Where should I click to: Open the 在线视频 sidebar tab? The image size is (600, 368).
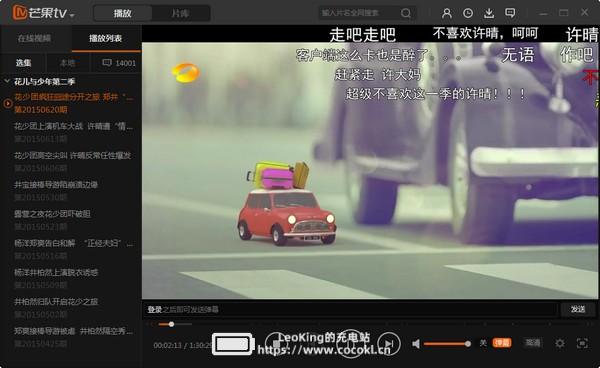pos(34,38)
